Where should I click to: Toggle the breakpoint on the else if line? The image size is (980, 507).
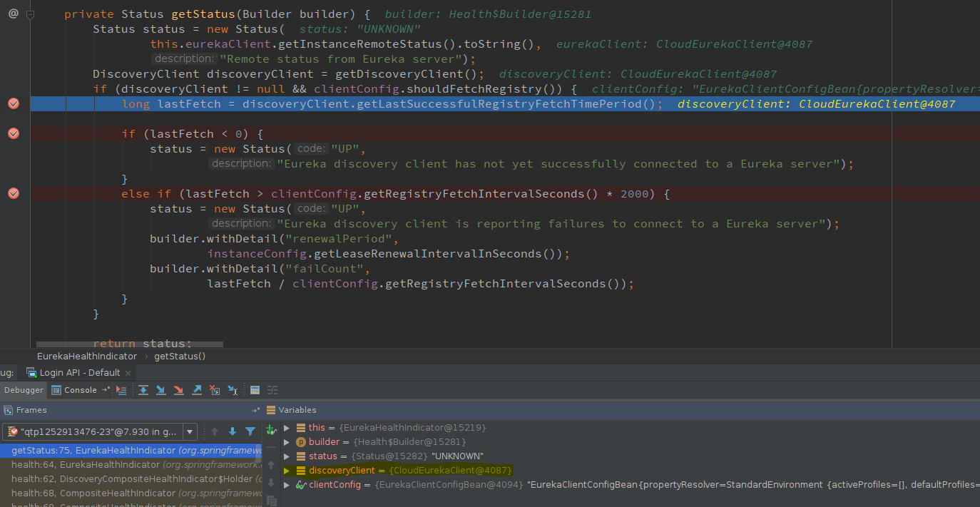pyautogui.click(x=13, y=193)
